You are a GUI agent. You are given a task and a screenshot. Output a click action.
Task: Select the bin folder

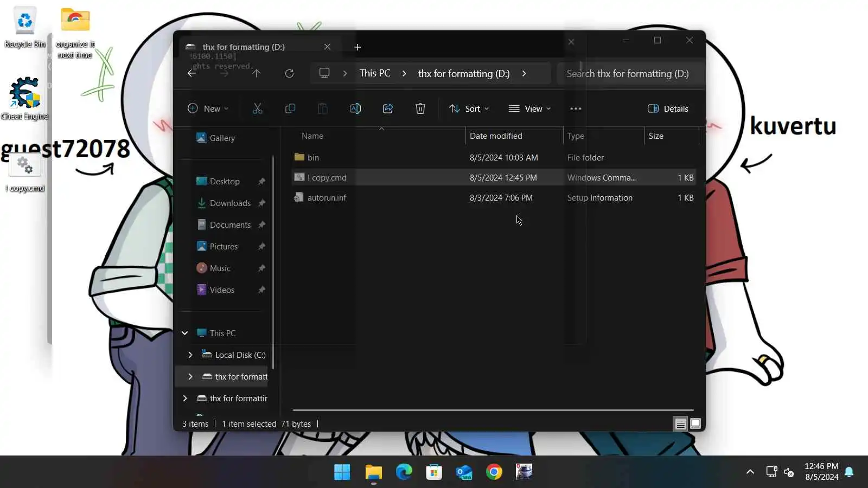[494, 157]
